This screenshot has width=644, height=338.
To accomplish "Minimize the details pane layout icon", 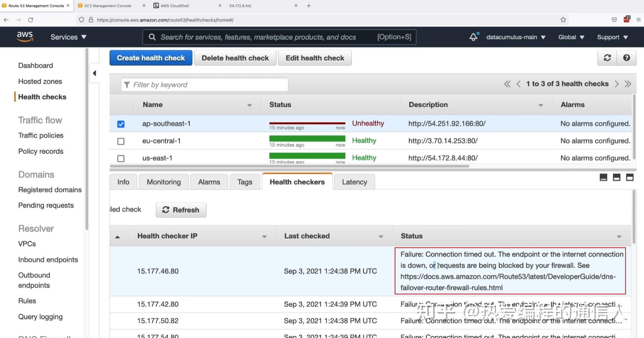I will click(x=604, y=177).
